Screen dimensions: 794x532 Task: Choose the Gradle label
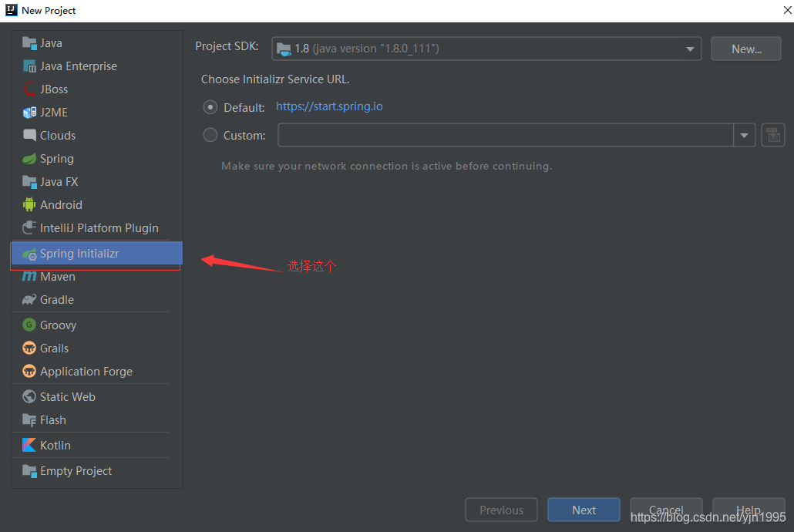pos(57,300)
